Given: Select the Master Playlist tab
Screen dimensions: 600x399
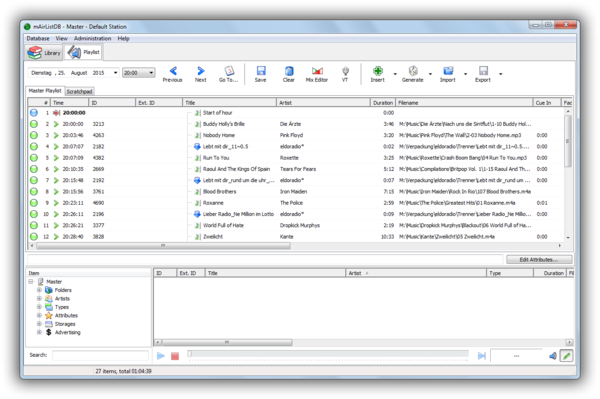Looking at the screenshot, I should [45, 91].
